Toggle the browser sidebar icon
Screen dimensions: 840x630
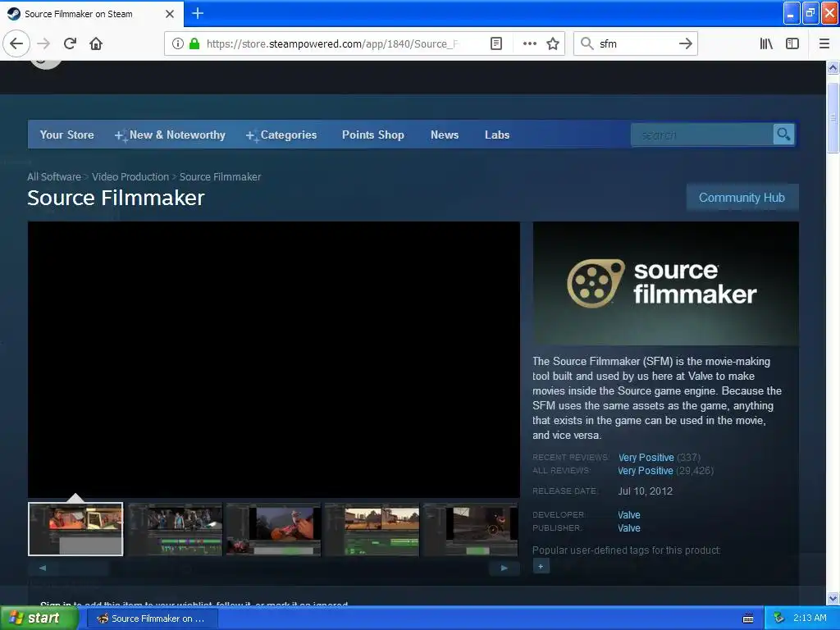pyautogui.click(x=792, y=43)
